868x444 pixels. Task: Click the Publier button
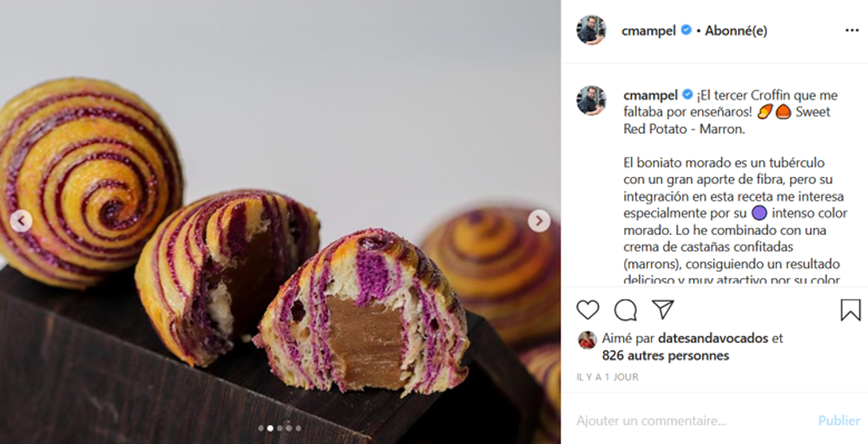click(x=839, y=421)
